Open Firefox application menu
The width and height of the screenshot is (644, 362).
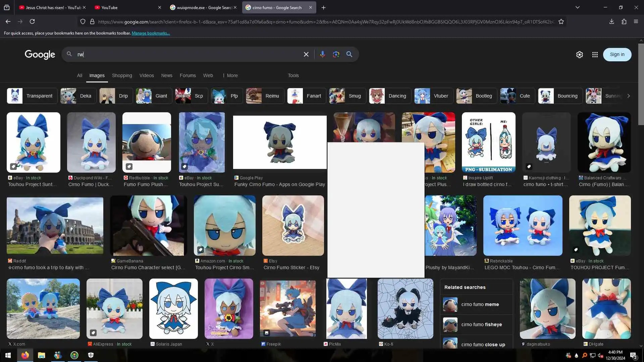coord(636,21)
